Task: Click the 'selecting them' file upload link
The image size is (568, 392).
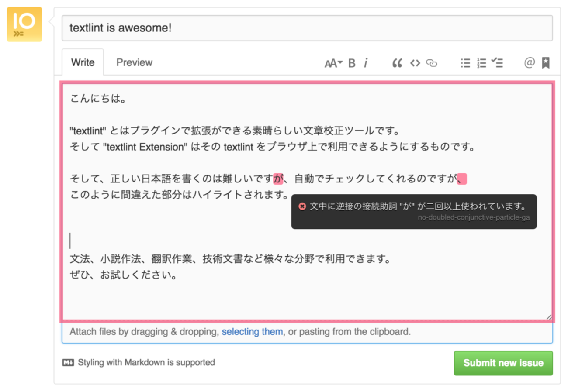Action: (x=252, y=332)
